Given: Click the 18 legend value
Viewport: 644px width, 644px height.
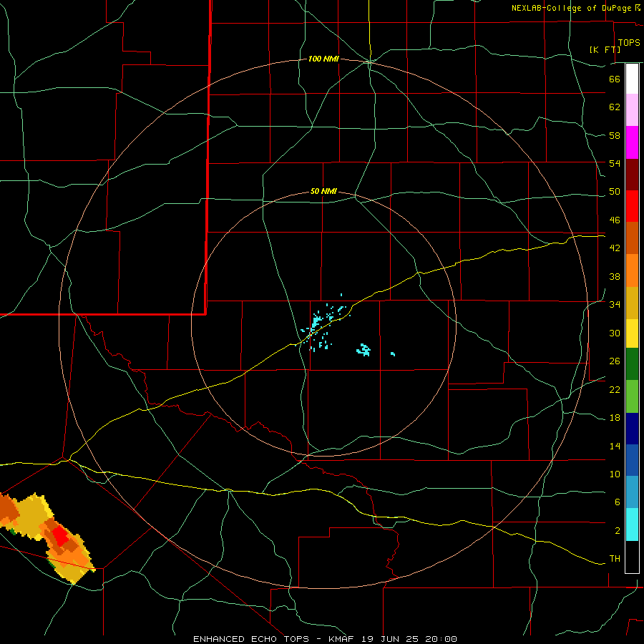Looking at the screenshot, I should (x=615, y=418).
